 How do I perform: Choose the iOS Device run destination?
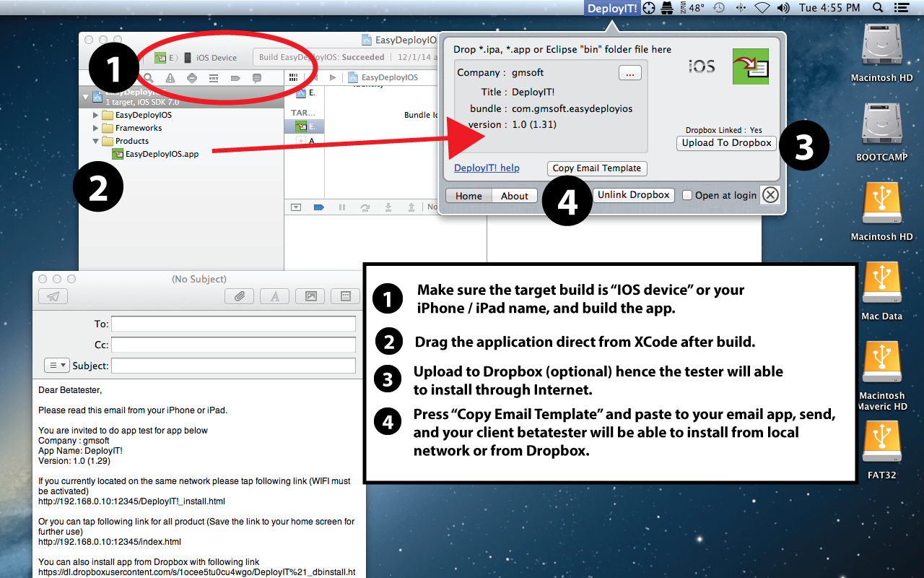pos(210,58)
